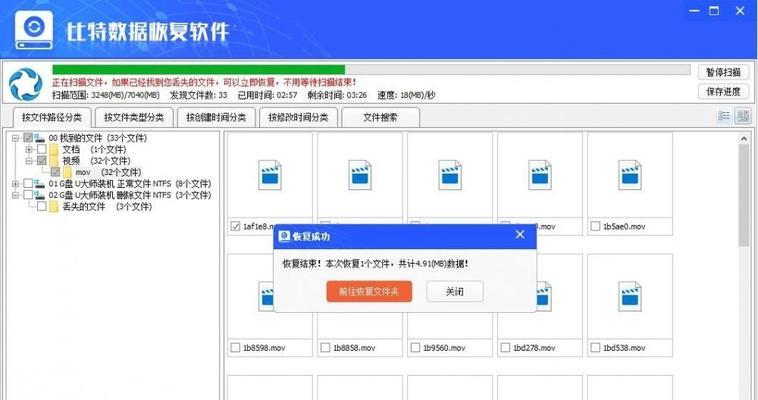The width and height of the screenshot is (758, 400).
Task: Uncheck the 1af1e8 file checkbox
Action: (235, 226)
